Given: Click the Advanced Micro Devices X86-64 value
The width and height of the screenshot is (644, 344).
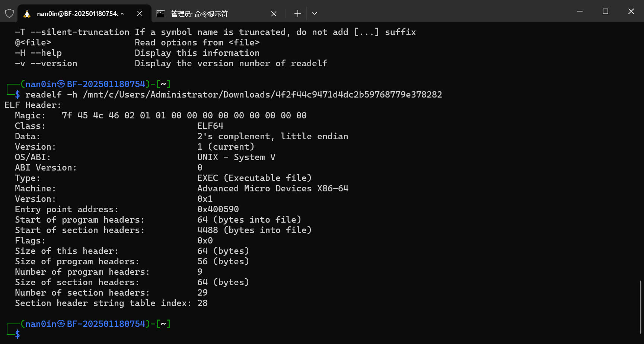Looking at the screenshot, I should point(272,188).
